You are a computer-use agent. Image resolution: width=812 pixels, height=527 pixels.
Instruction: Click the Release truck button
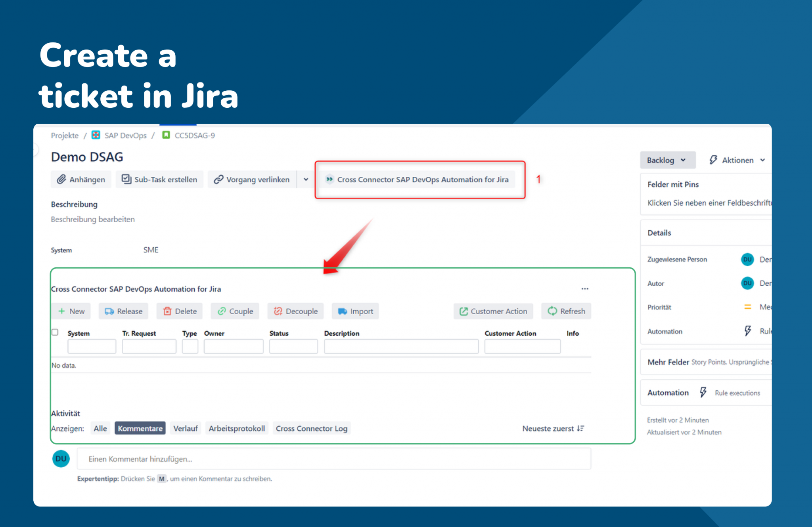[x=123, y=311]
